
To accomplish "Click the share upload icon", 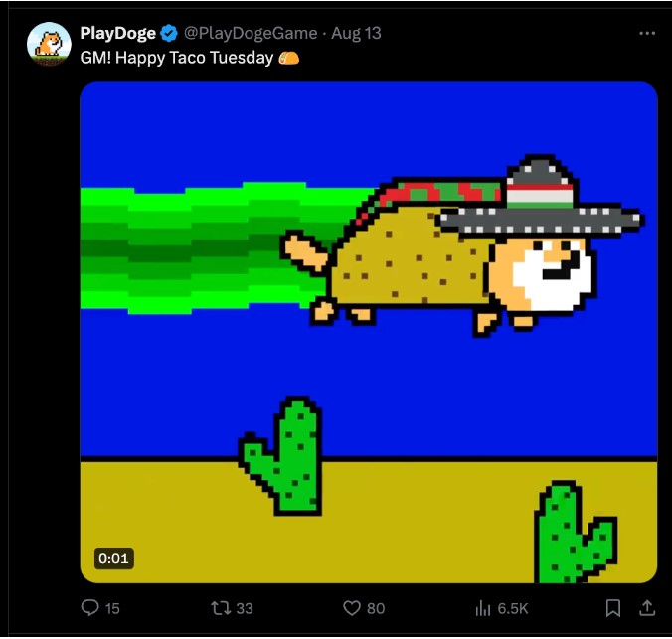I will [x=647, y=608].
